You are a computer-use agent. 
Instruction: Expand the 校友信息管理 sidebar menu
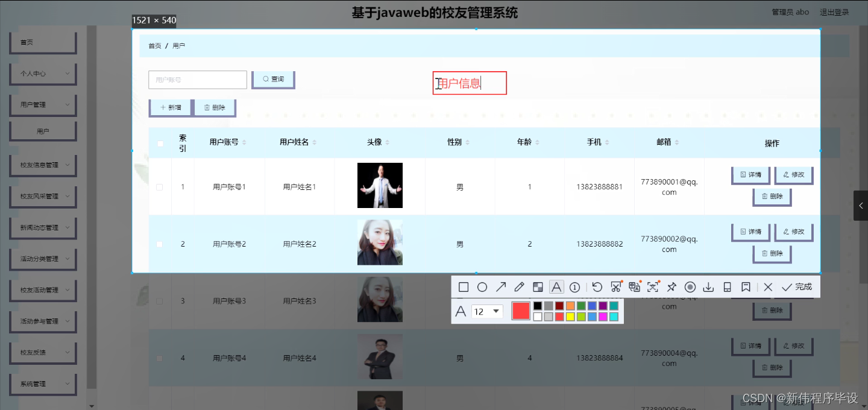pyautogui.click(x=42, y=165)
